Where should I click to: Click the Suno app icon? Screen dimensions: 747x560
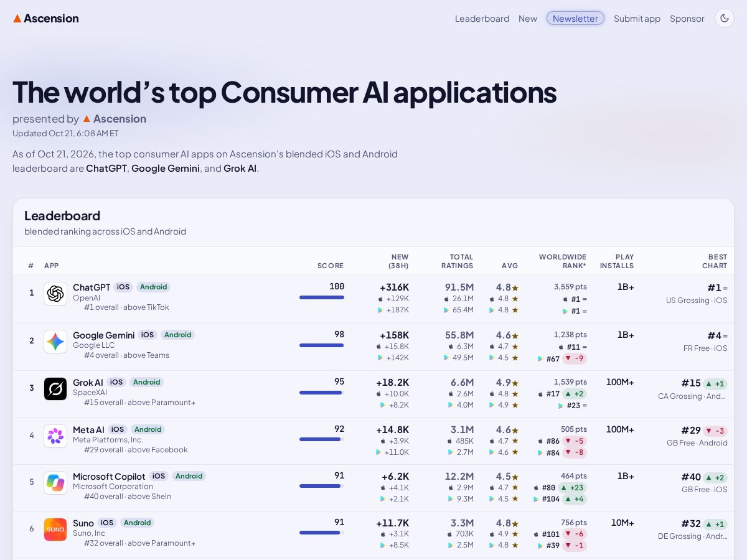(55, 530)
